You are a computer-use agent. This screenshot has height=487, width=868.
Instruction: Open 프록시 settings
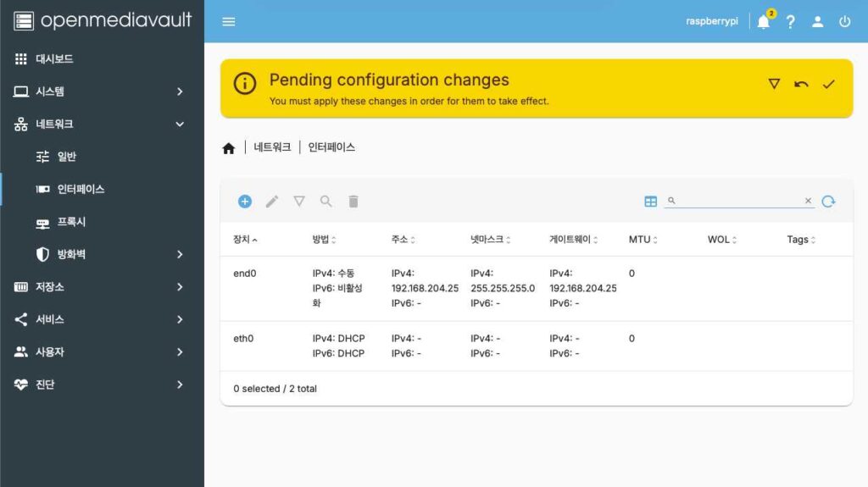point(103,222)
